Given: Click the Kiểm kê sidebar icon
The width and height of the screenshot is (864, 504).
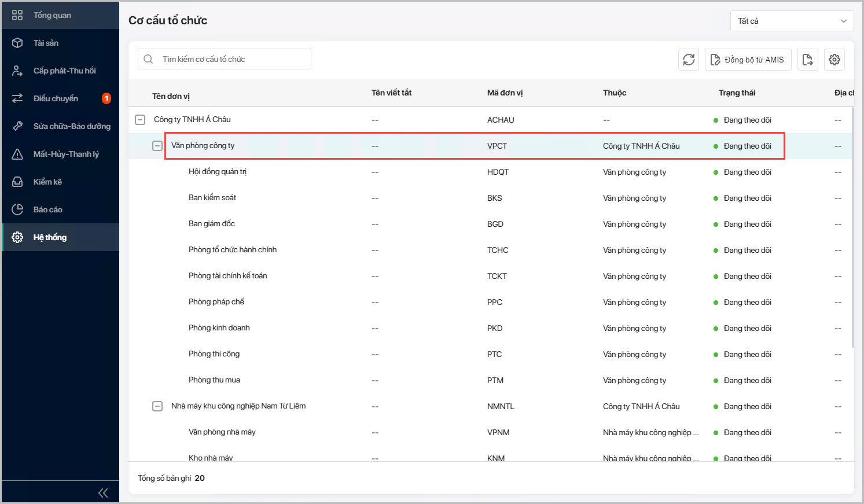Looking at the screenshot, I should click(17, 182).
